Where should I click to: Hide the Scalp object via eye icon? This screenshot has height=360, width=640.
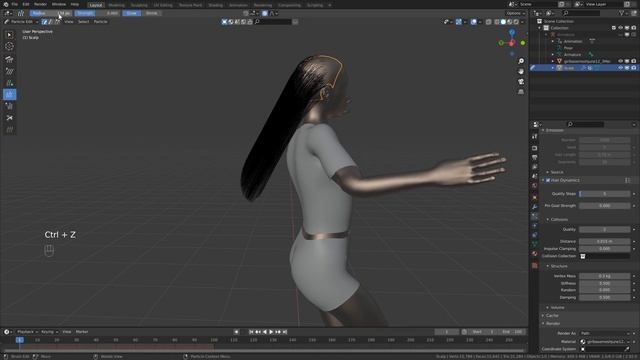click(620, 68)
